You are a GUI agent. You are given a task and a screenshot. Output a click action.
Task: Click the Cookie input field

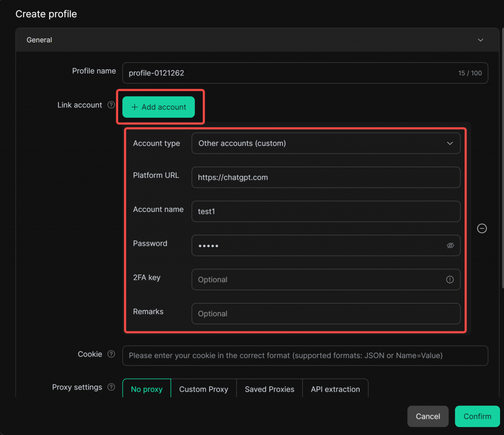[305, 356]
